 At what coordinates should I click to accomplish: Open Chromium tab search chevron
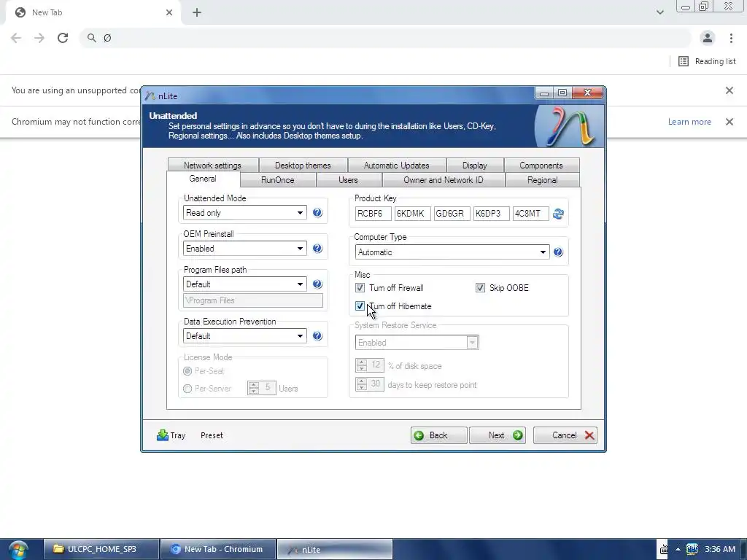tap(659, 12)
